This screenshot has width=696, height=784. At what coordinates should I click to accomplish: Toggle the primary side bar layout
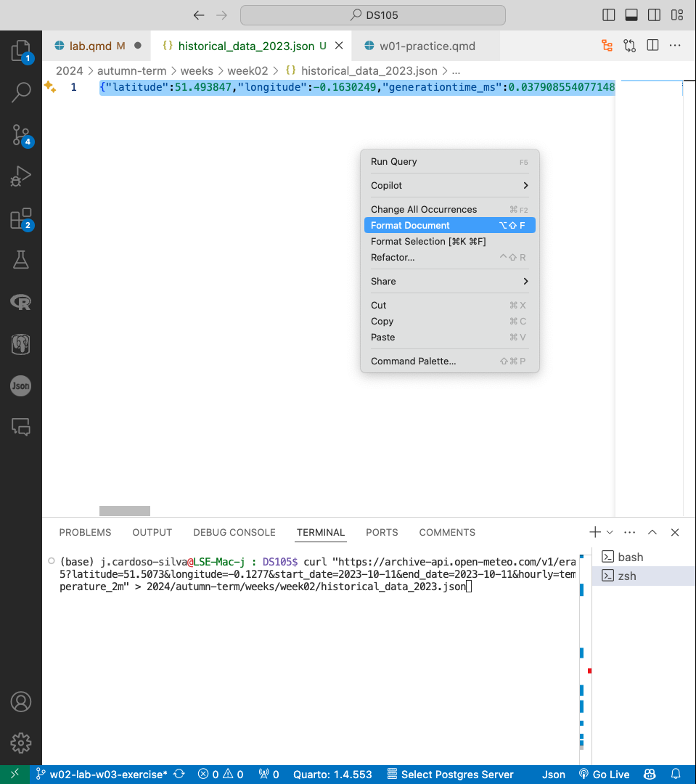coord(608,15)
